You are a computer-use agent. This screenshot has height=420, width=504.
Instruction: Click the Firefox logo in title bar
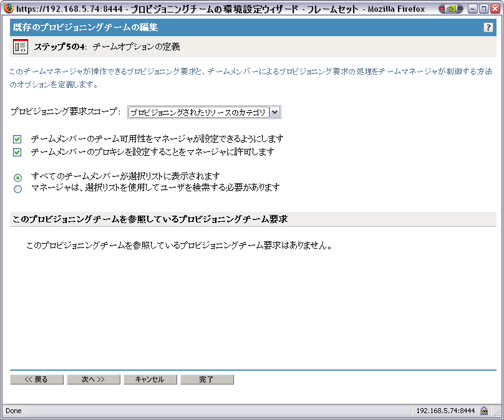point(8,8)
